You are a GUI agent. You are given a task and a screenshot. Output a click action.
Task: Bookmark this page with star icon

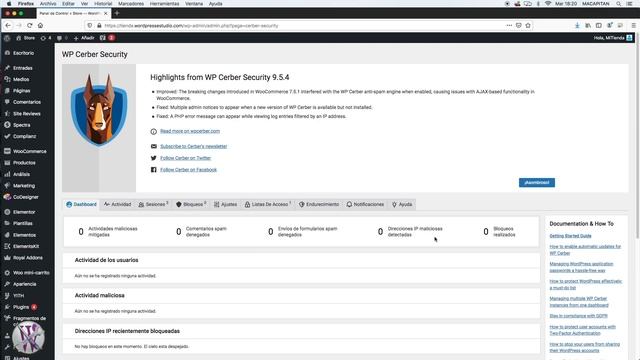528,25
